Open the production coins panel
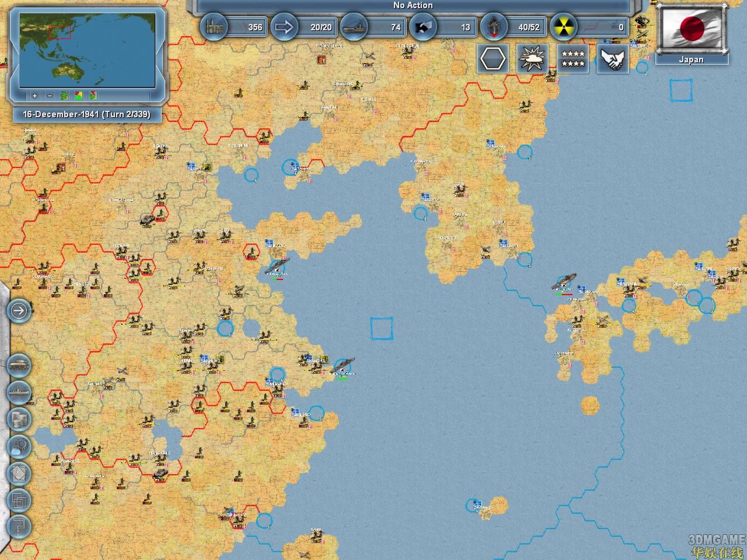 coord(19,419)
